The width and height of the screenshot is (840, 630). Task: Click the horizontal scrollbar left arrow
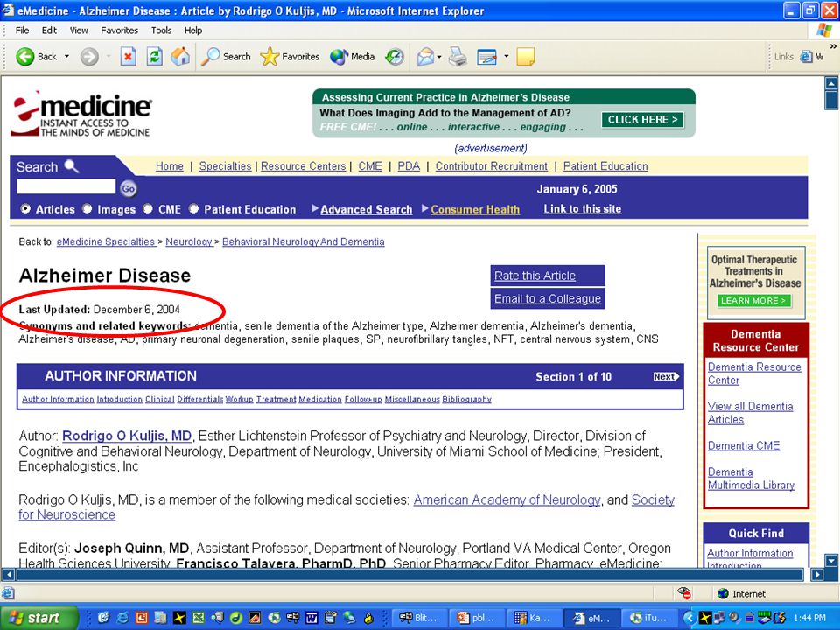(x=9, y=575)
